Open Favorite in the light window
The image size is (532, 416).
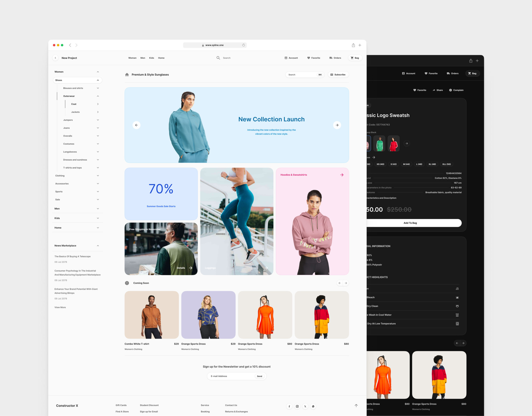coord(314,58)
